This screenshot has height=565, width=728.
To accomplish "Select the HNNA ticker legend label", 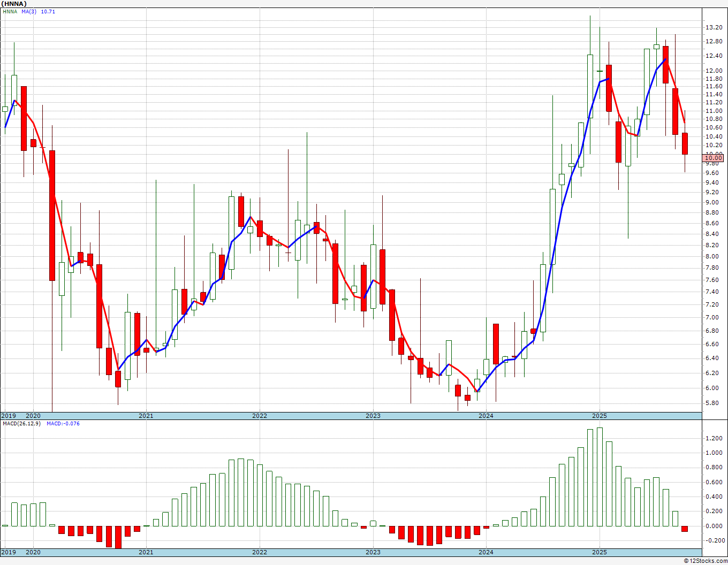I will coord(10,12).
